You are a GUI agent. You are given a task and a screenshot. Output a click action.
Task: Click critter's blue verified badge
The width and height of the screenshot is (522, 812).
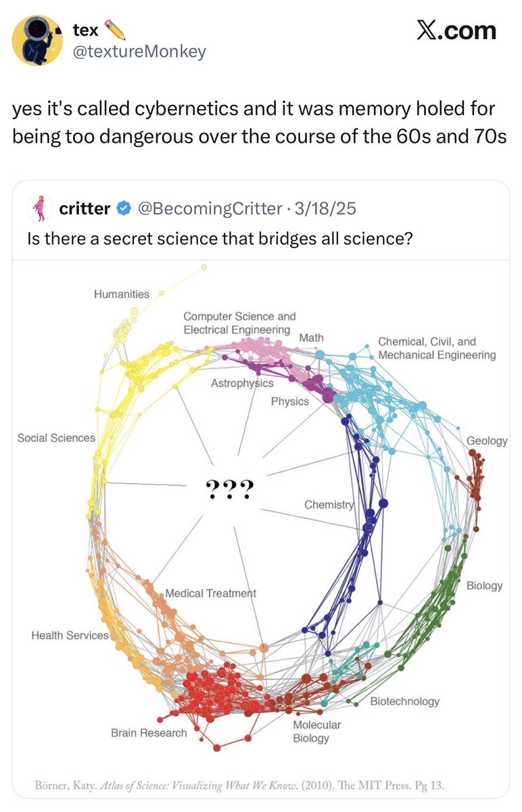(124, 208)
